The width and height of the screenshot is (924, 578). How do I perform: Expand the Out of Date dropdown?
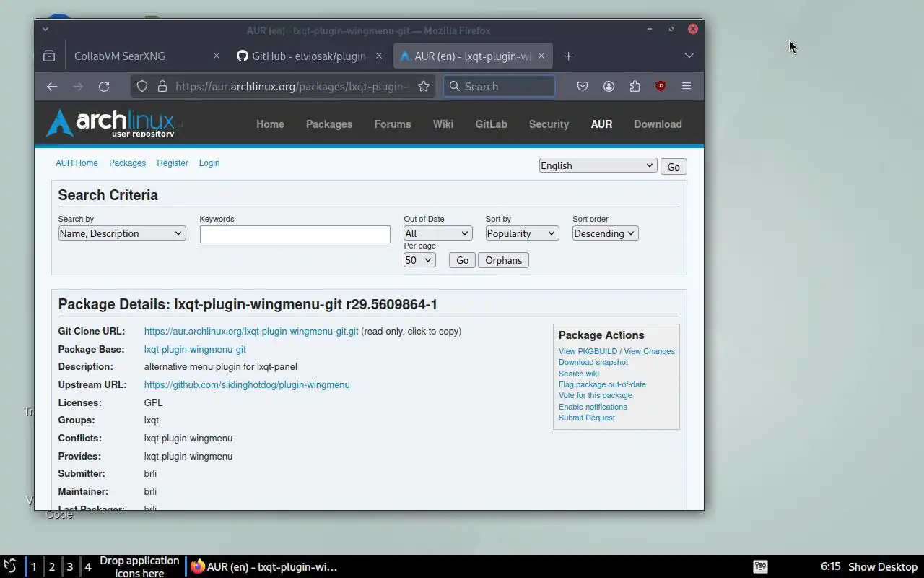click(438, 233)
